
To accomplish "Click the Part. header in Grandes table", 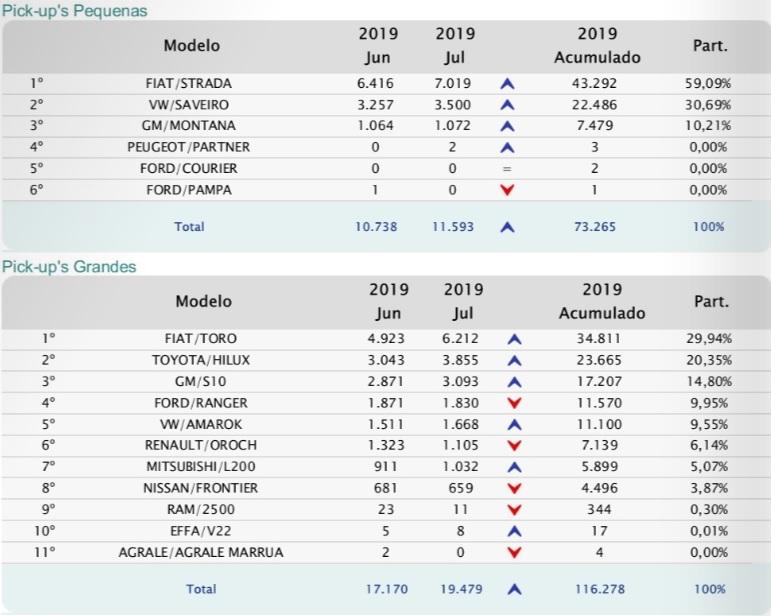I will [x=712, y=301].
